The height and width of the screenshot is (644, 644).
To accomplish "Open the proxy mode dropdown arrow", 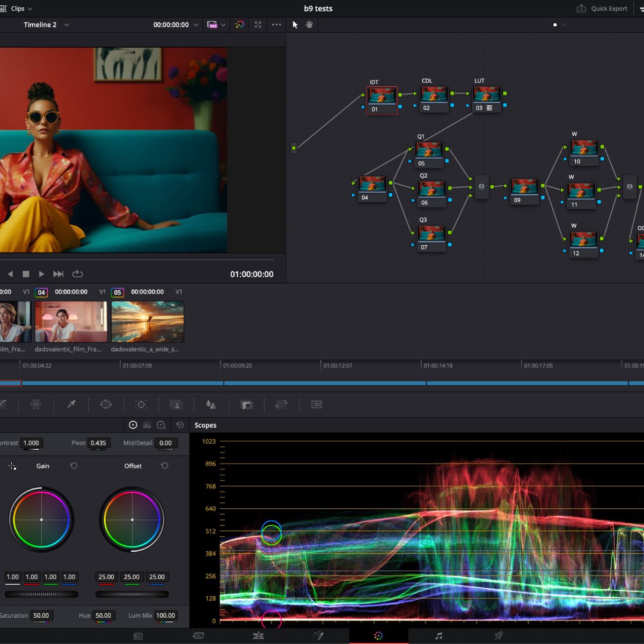I will (223, 25).
